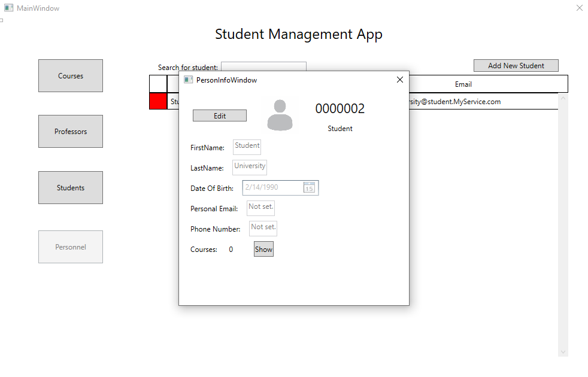588x377 pixels.
Task: Click the MainWindow title bar app icon
Action: pos(9,8)
